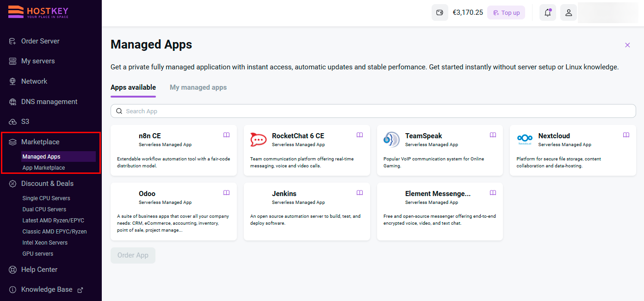Switch to the My managed apps tab

(x=198, y=87)
